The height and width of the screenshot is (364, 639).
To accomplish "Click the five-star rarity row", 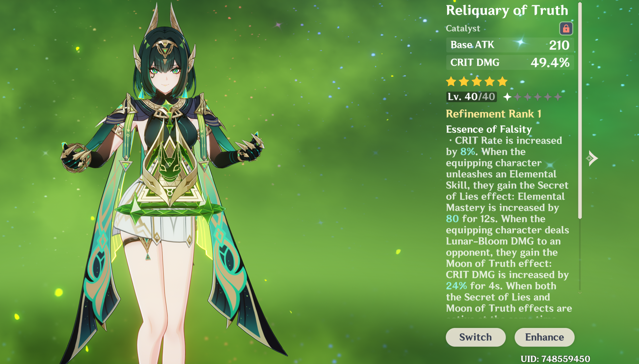I will (x=477, y=81).
